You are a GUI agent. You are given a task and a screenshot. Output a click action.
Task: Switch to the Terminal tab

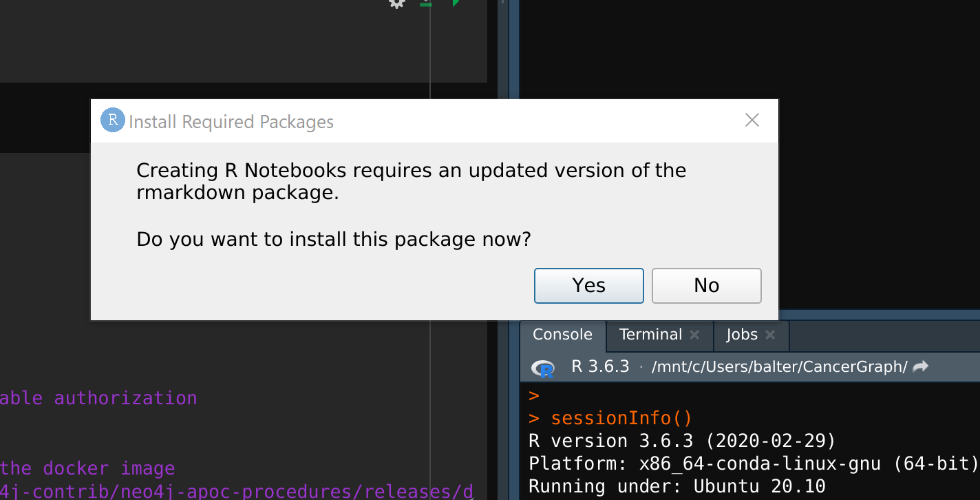[x=650, y=335]
